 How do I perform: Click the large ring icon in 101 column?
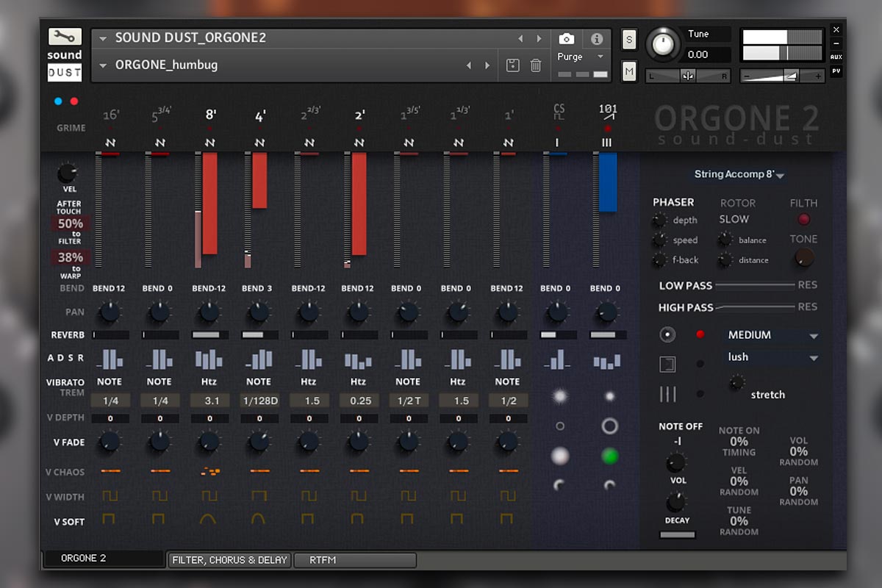click(x=609, y=426)
